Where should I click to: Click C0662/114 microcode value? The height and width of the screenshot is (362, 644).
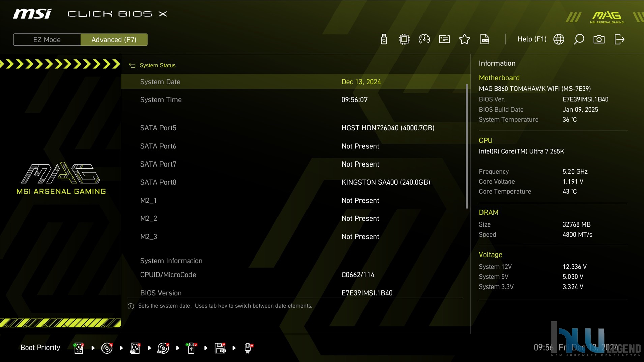click(358, 275)
